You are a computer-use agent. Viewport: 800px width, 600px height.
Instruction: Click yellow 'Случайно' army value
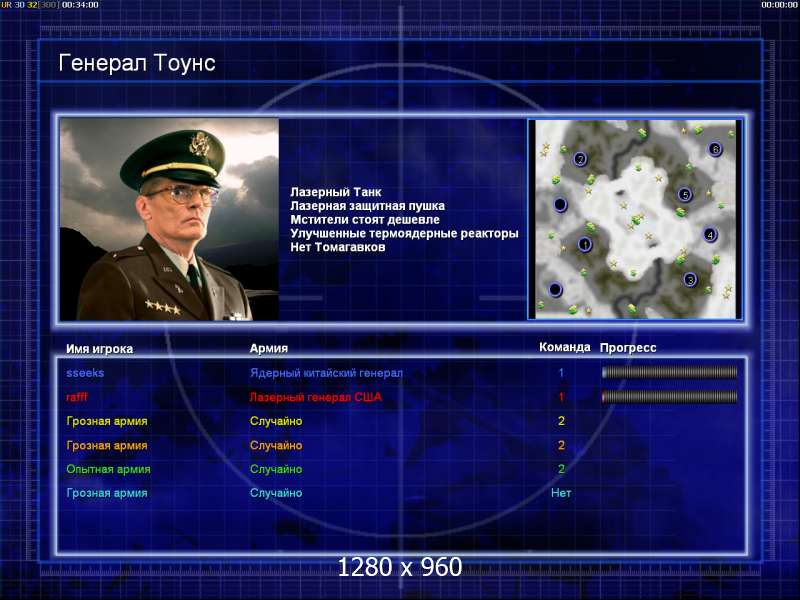point(276,421)
